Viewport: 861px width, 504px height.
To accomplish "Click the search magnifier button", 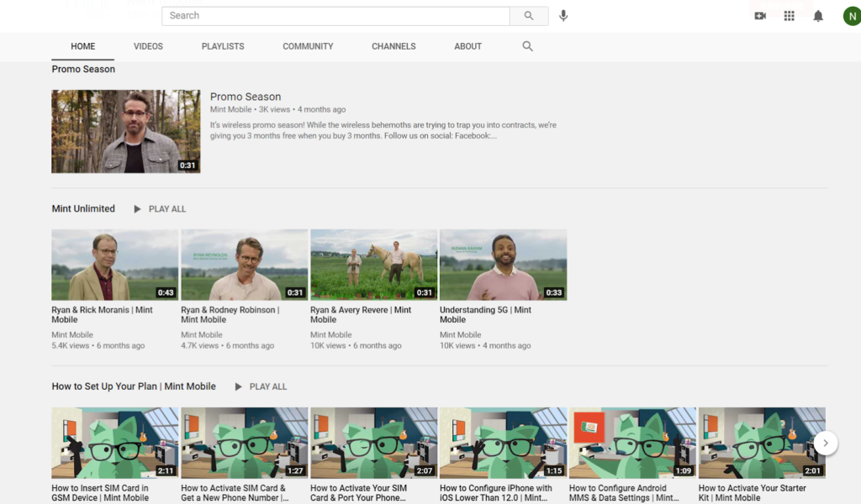I will coord(529,16).
